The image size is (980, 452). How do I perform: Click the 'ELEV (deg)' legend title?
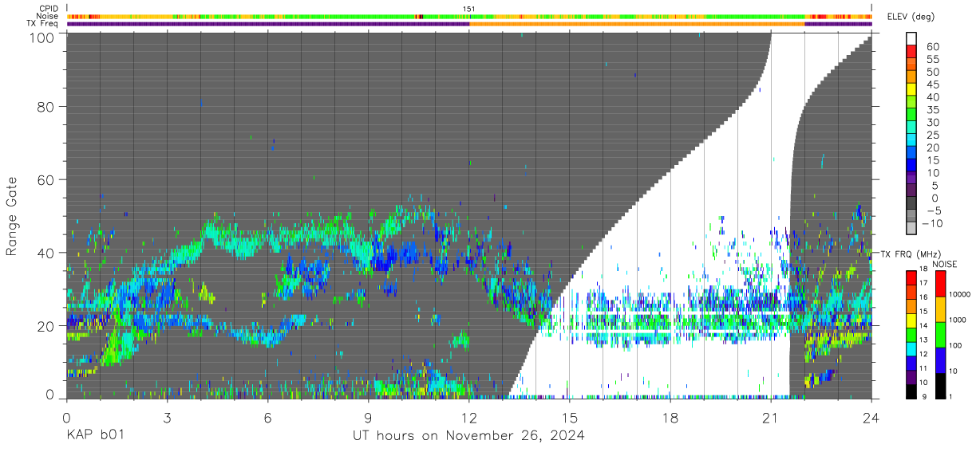pyautogui.click(x=911, y=16)
